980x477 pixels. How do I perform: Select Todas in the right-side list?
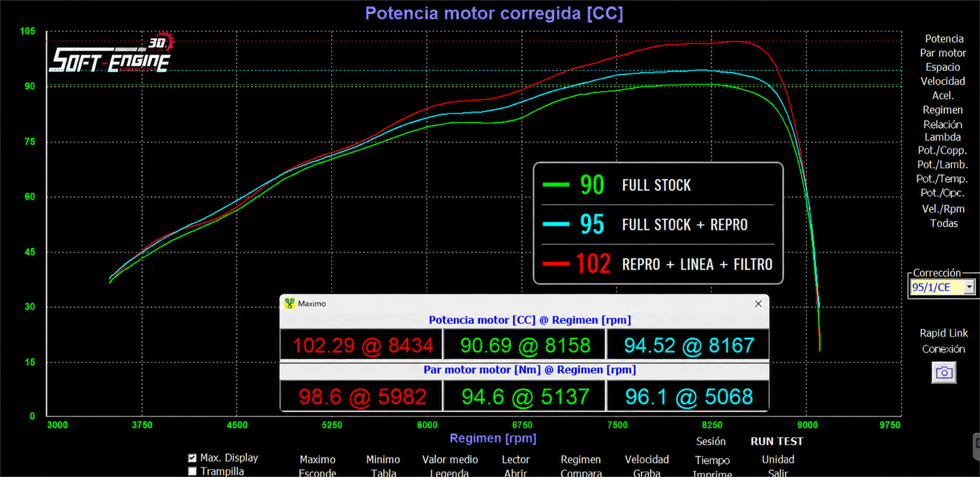coord(944,224)
